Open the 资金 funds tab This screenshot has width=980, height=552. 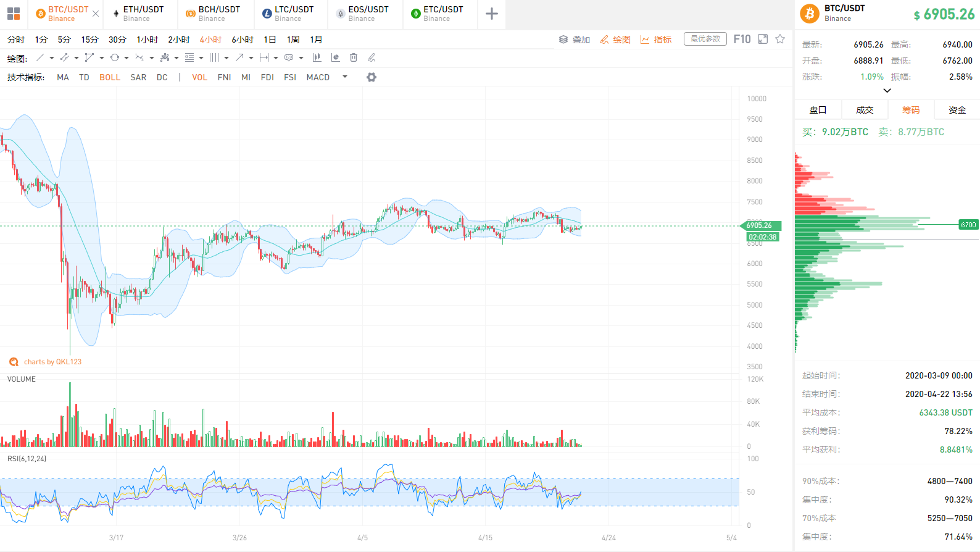(x=957, y=110)
